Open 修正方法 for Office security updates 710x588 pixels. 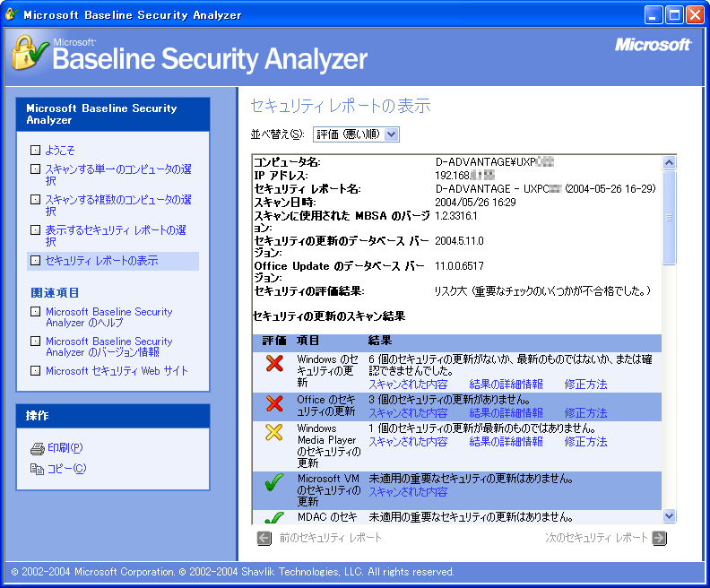[x=585, y=413]
